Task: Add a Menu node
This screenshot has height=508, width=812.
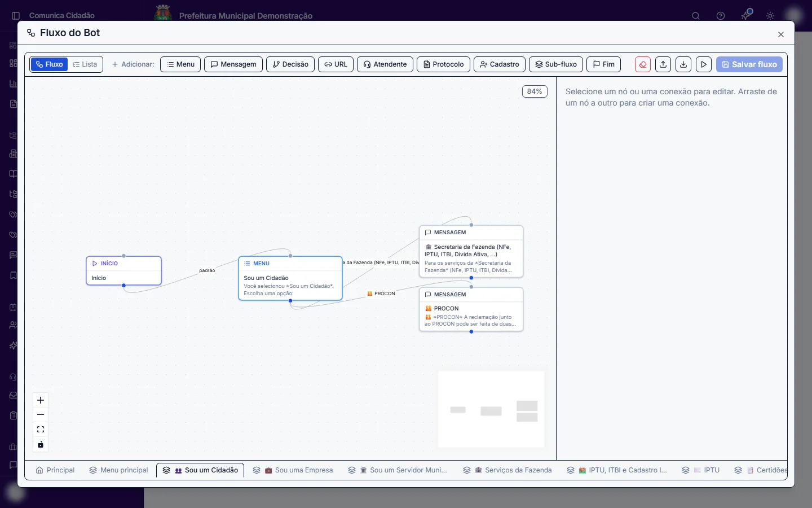Action: pyautogui.click(x=180, y=64)
